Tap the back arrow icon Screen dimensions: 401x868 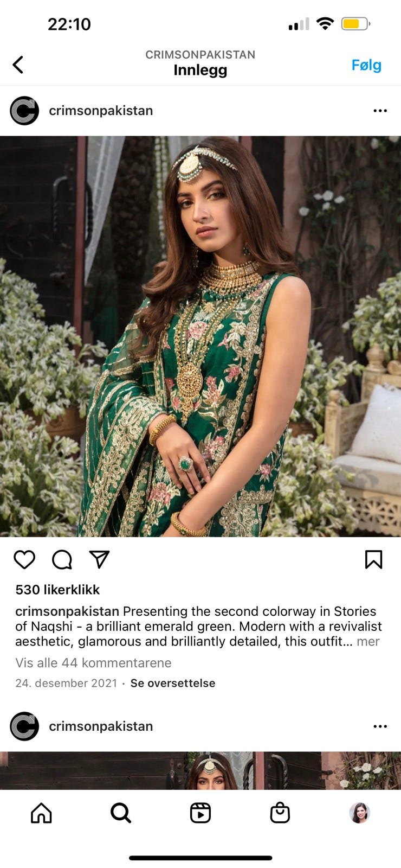point(18,65)
